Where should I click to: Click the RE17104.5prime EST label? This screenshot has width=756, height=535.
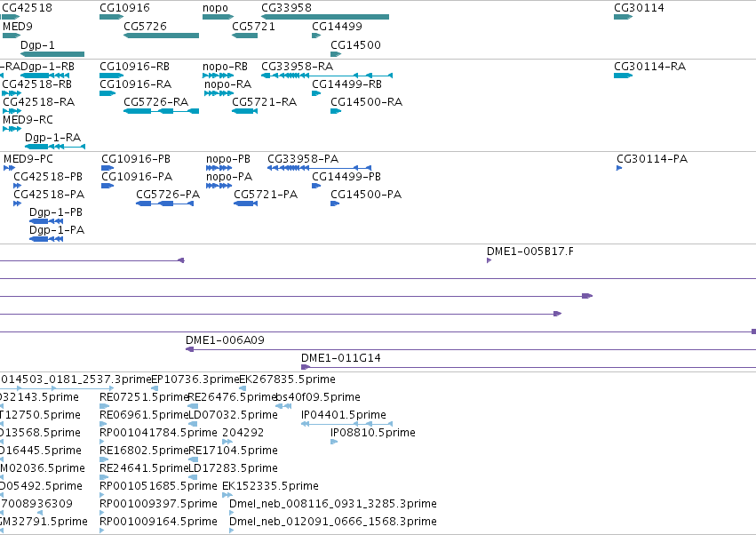click(233, 451)
